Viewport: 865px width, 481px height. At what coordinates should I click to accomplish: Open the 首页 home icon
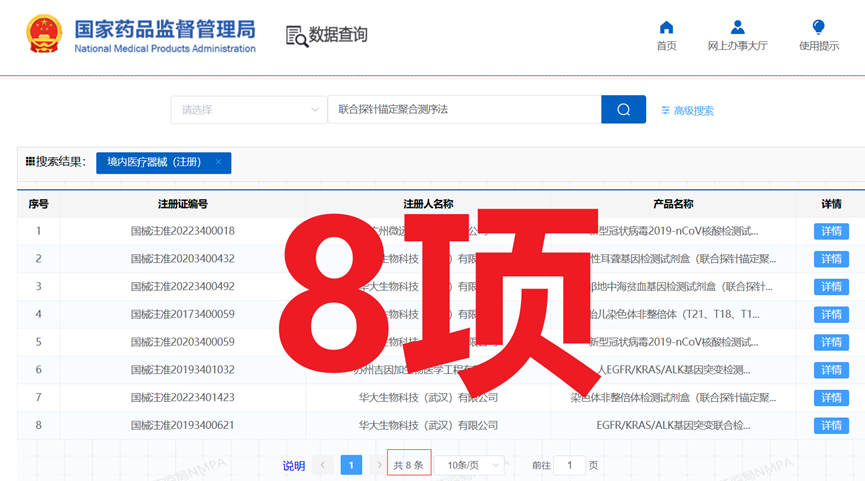666,27
